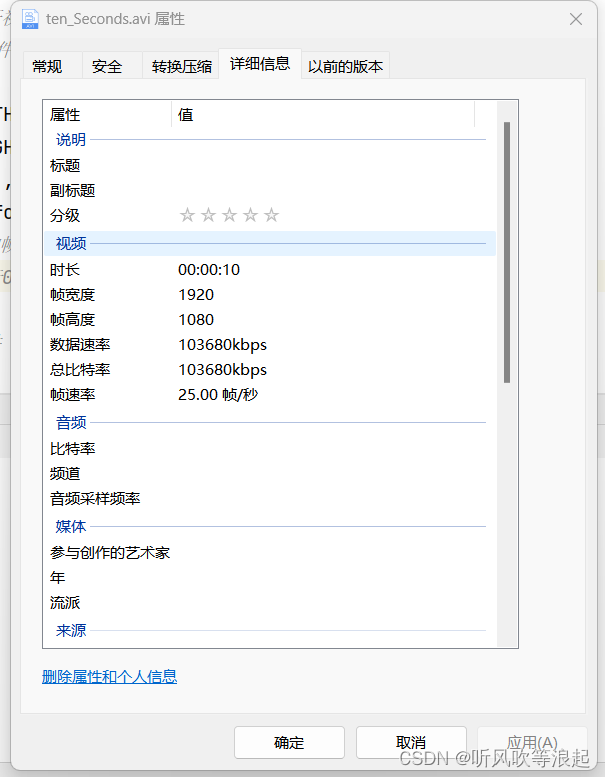The image size is (605, 777).
Task: Click the 属性 column header
Action: (108, 114)
